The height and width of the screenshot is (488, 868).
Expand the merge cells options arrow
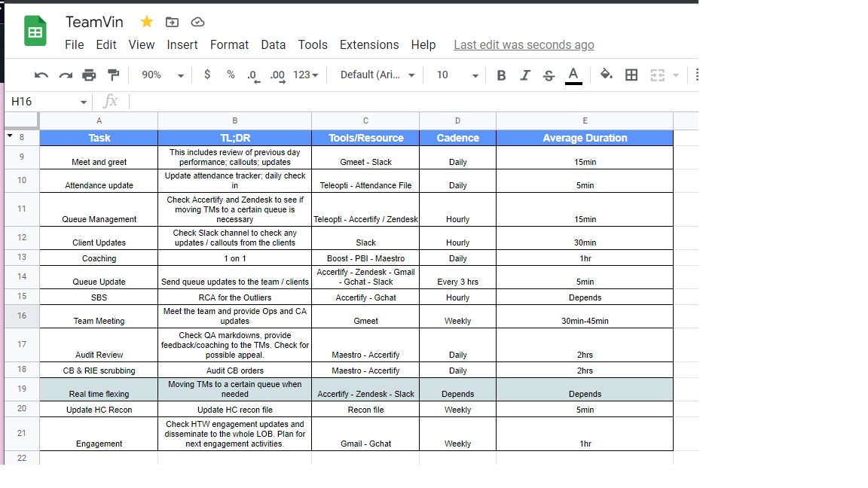point(676,75)
